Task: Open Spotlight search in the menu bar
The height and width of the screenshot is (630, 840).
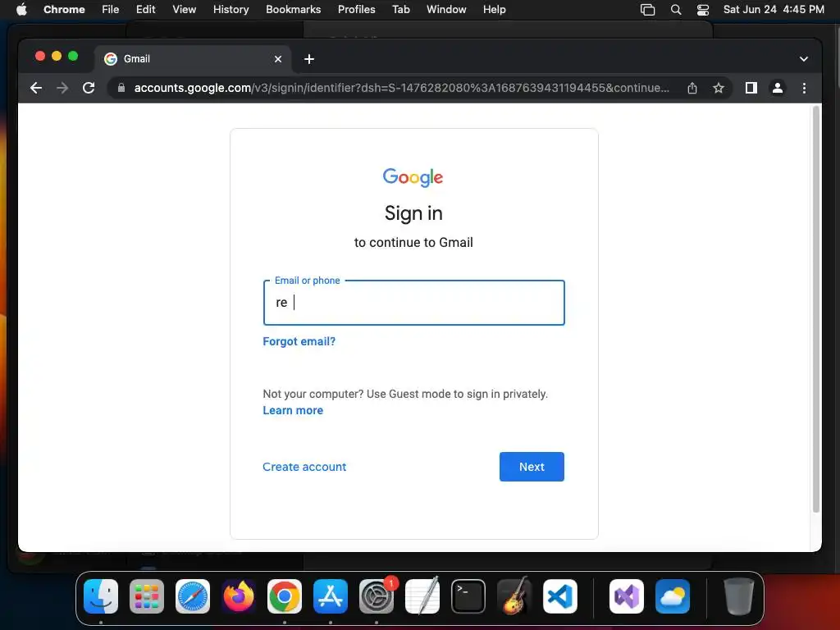Action: coord(676,10)
